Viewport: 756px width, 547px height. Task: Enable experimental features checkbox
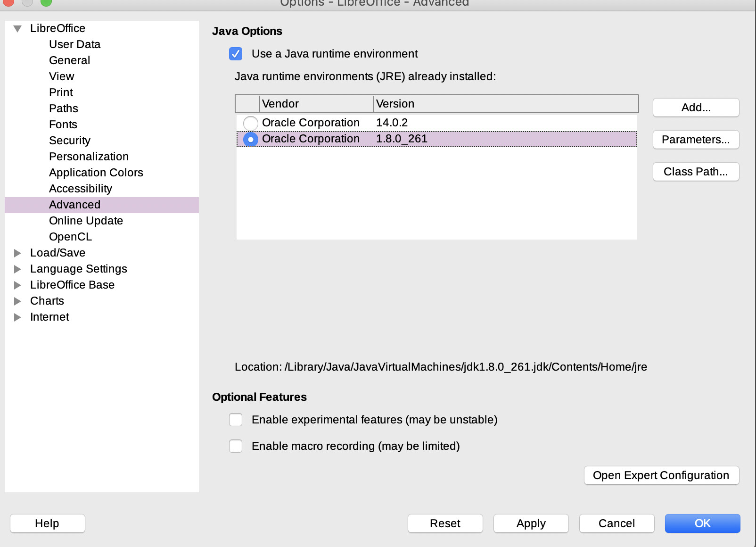click(x=236, y=420)
